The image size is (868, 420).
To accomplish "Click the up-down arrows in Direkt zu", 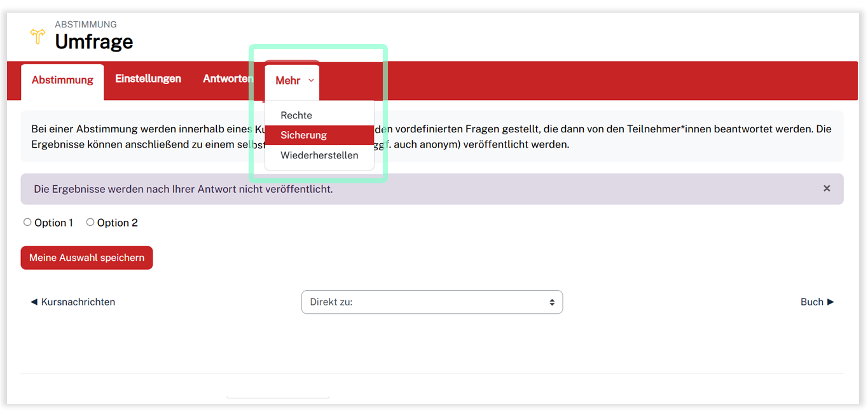I will pyautogui.click(x=552, y=302).
